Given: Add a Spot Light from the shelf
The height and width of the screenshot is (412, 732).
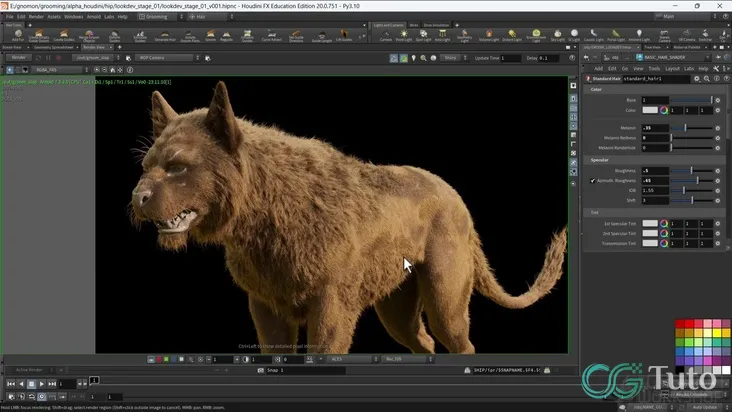Looking at the screenshot, I should [423, 35].
